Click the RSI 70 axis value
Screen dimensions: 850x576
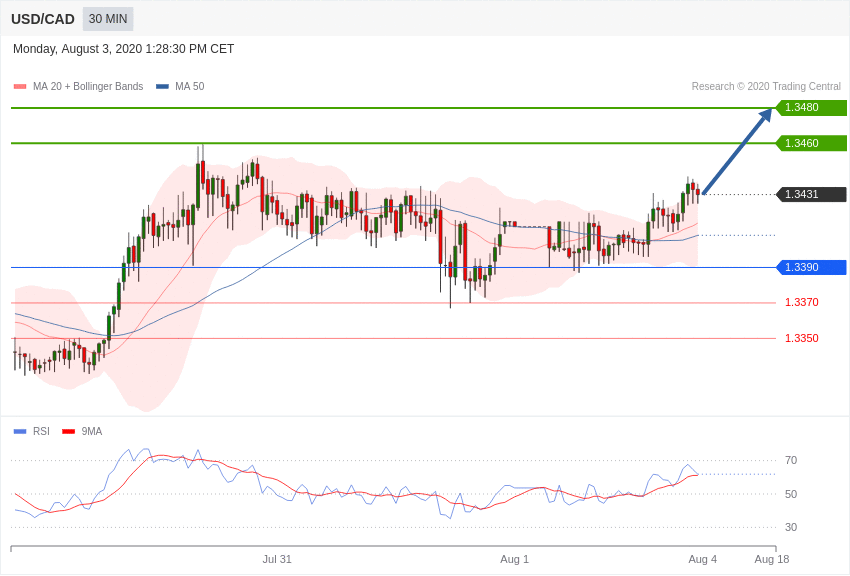click(791, 461)
